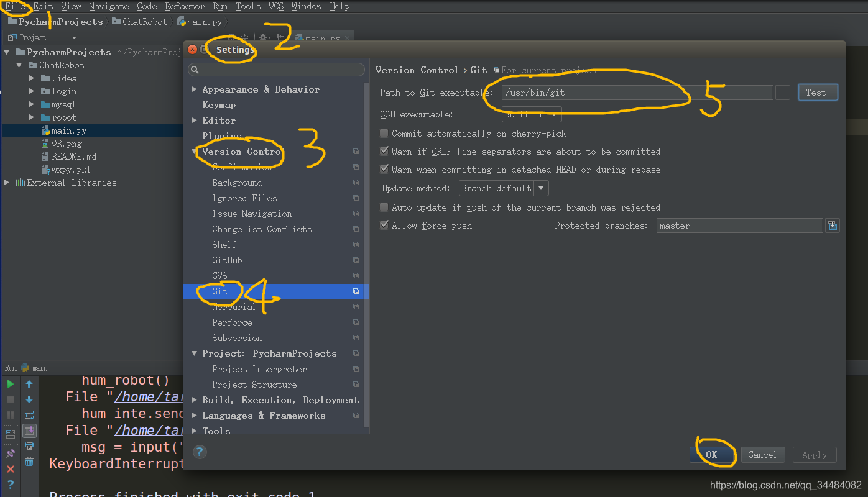This screenshot has width=868, height=497.
Task: Click the Protected branches master field
Action: tap(740, 226)
